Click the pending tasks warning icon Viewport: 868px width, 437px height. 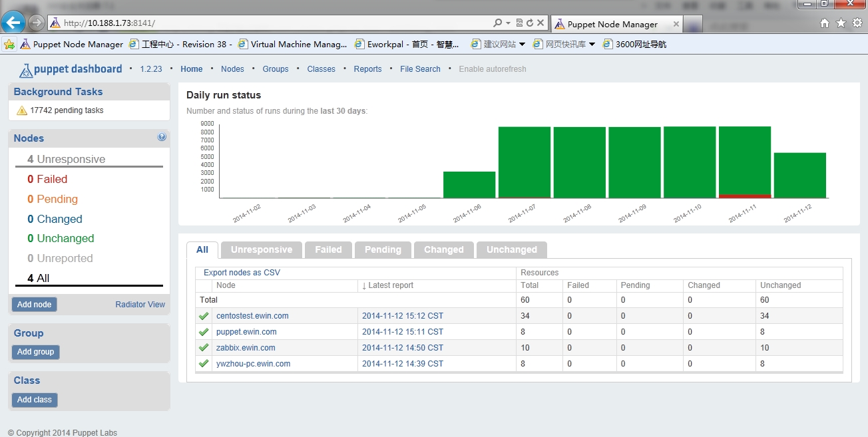pos(22,110)
